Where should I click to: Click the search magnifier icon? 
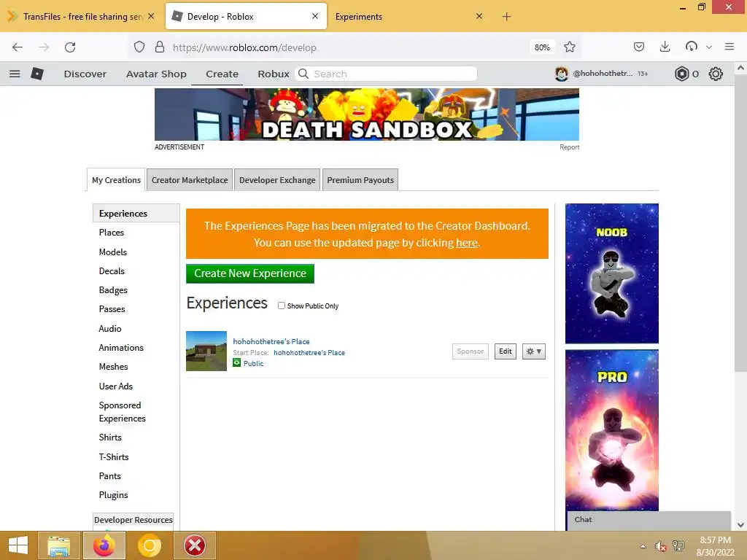303,74
